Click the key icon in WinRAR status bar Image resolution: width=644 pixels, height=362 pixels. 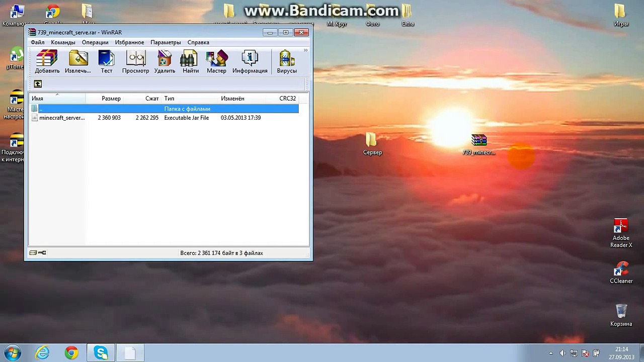[42, 253]
